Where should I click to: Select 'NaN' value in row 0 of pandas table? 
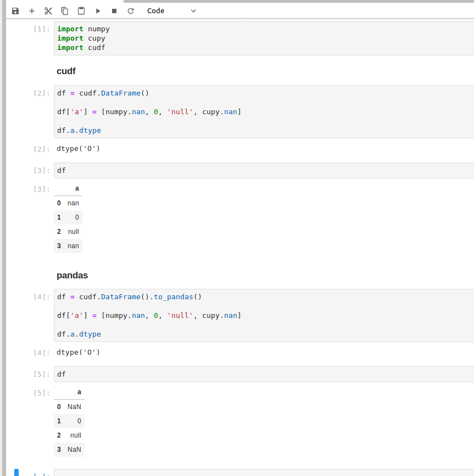pos(74,407)
